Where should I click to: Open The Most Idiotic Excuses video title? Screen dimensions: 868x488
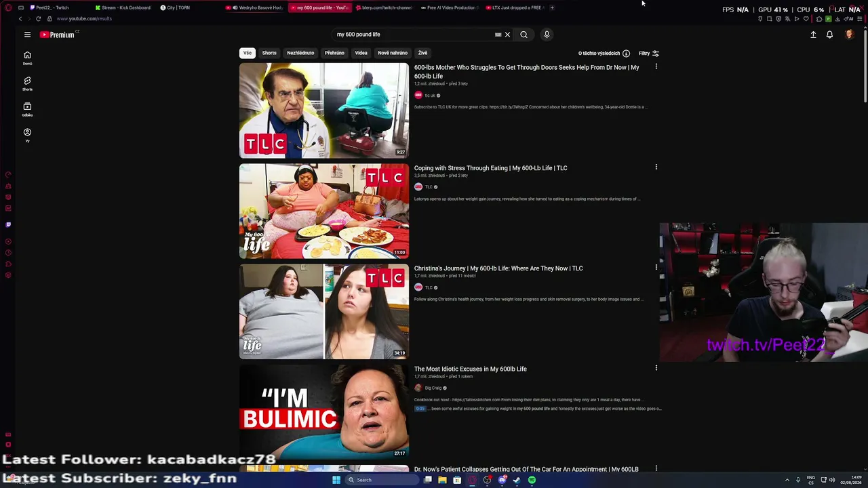(x=470, y=369)
